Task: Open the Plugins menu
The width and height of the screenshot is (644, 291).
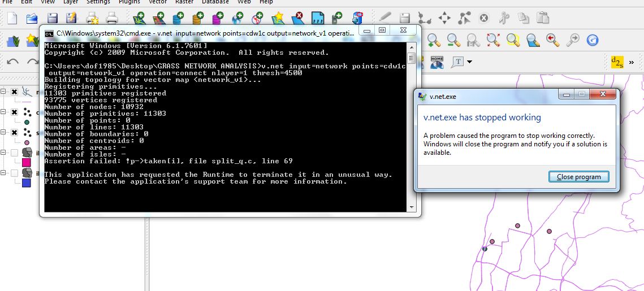Action: [x=129, y=2]
